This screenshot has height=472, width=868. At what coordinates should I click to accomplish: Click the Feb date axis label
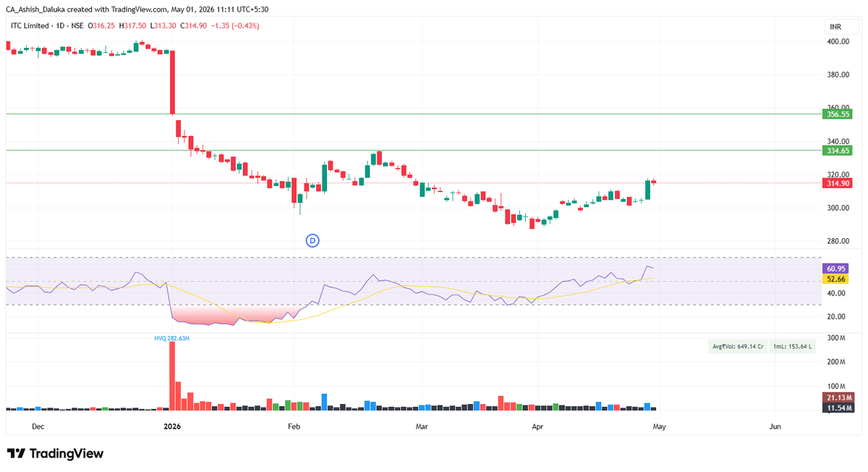point(294,427)
